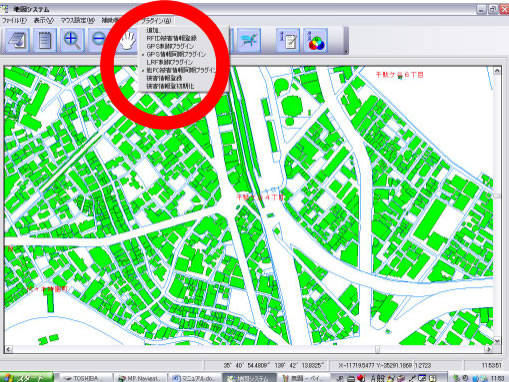Switch to the TOSHIBA taskbar button
Viewport: 509px width, 382px height.
[85, 378]
